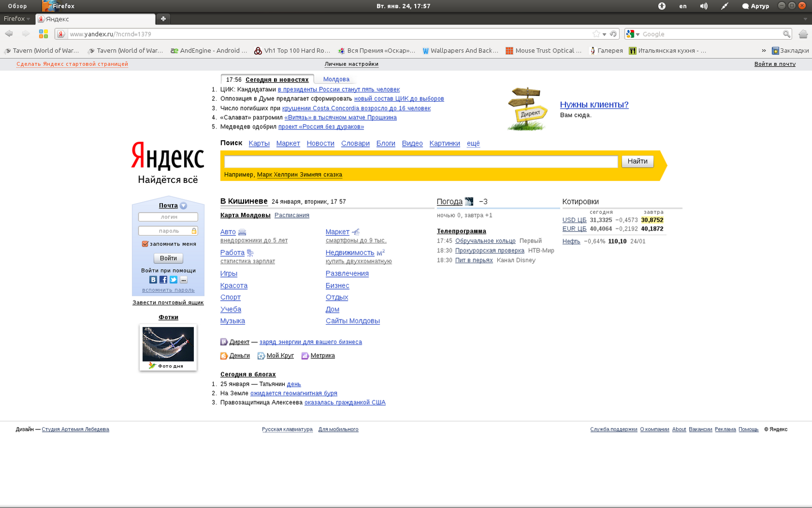
Task: Click the bookmark star in the address bar
Action: click(596, 34)
